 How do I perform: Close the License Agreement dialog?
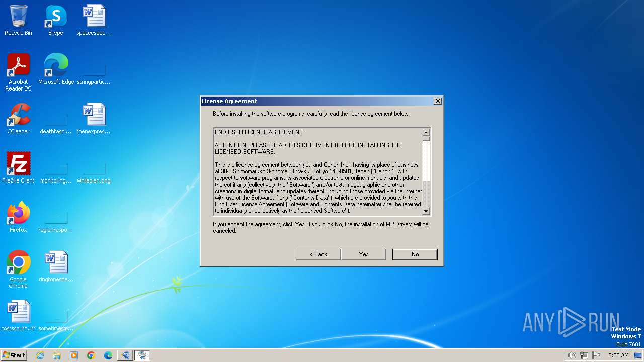438,101
